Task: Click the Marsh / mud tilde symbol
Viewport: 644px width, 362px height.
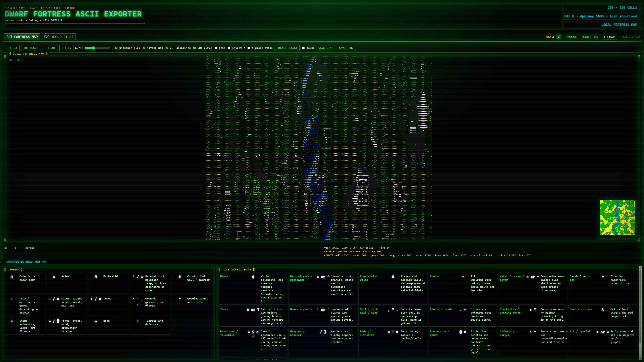Action: 603,277
